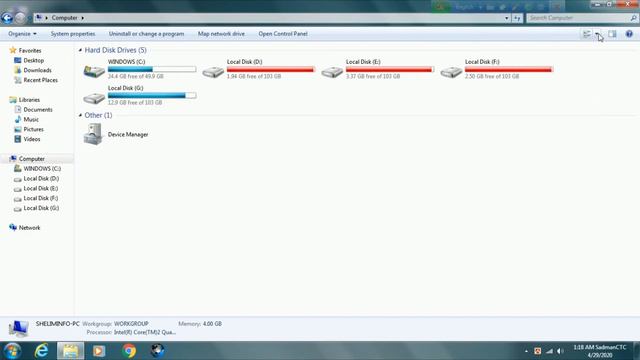Click Computer in the address breadcrumb
This screenshot has width=640, height=360.
[x=64, y=18]
